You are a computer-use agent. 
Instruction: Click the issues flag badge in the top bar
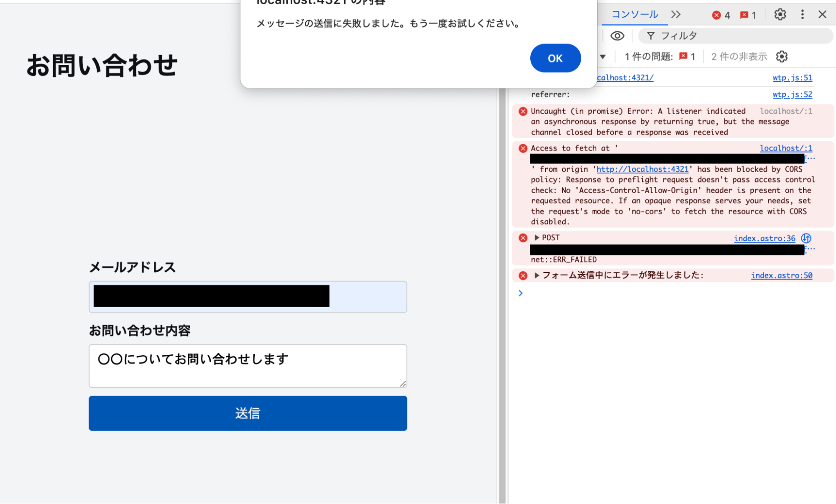[x=748, y=15]
